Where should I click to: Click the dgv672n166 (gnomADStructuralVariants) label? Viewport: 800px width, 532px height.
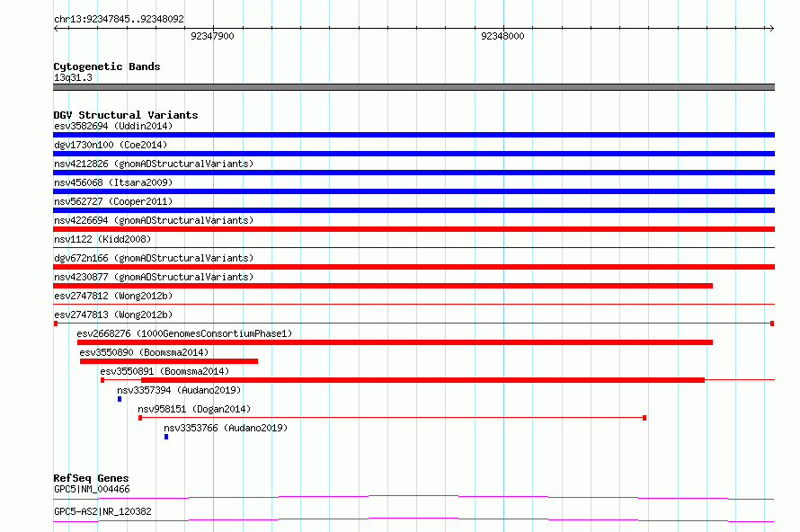(154, 258)
